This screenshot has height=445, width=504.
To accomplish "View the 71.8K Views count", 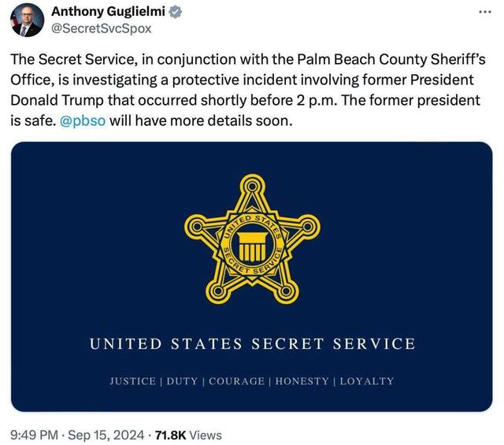I will (x=190, y=434).
